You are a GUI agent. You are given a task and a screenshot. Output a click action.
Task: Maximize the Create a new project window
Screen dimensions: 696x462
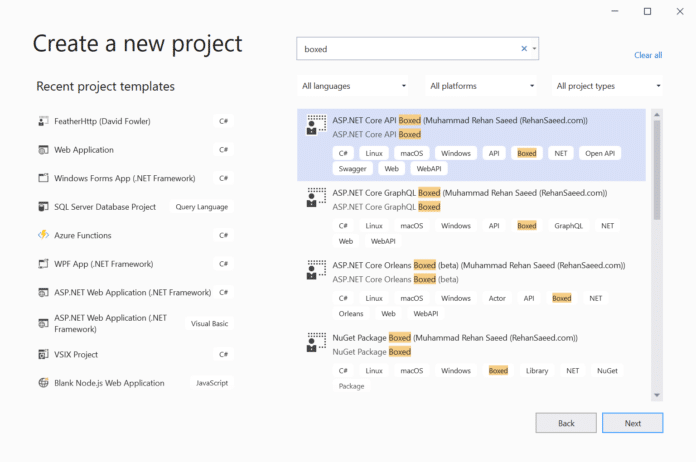click(x=648, y=11)
